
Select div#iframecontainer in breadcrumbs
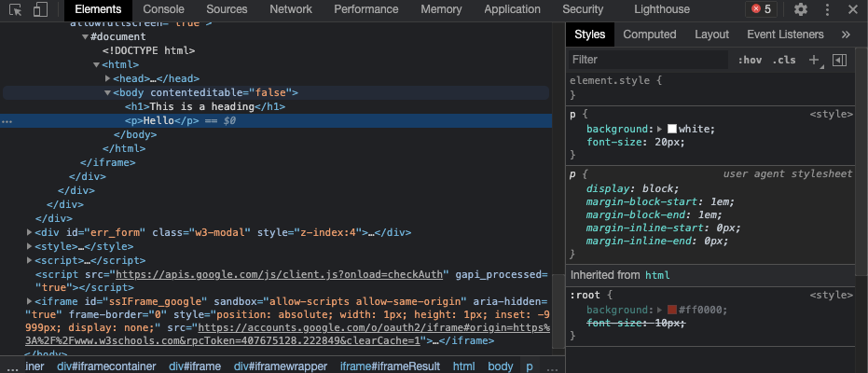pos(106,366)
